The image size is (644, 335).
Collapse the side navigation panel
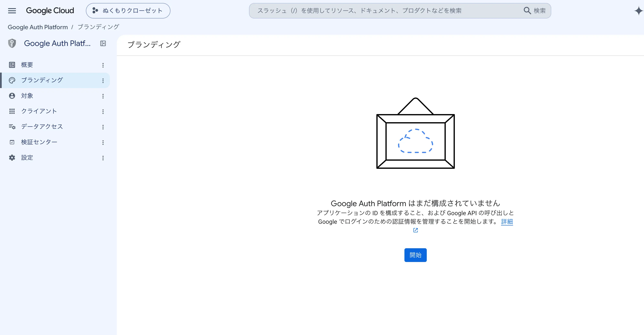[x=103, y=43]
